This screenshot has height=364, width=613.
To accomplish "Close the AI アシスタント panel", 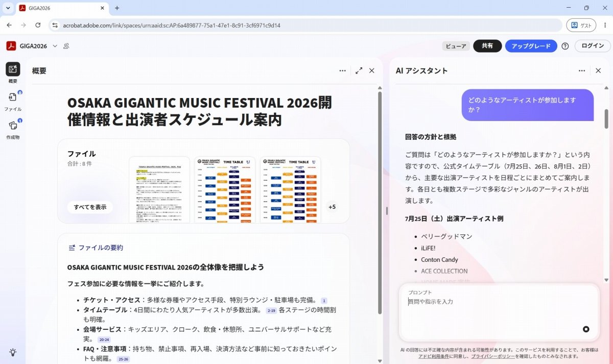I will (598, 71).
